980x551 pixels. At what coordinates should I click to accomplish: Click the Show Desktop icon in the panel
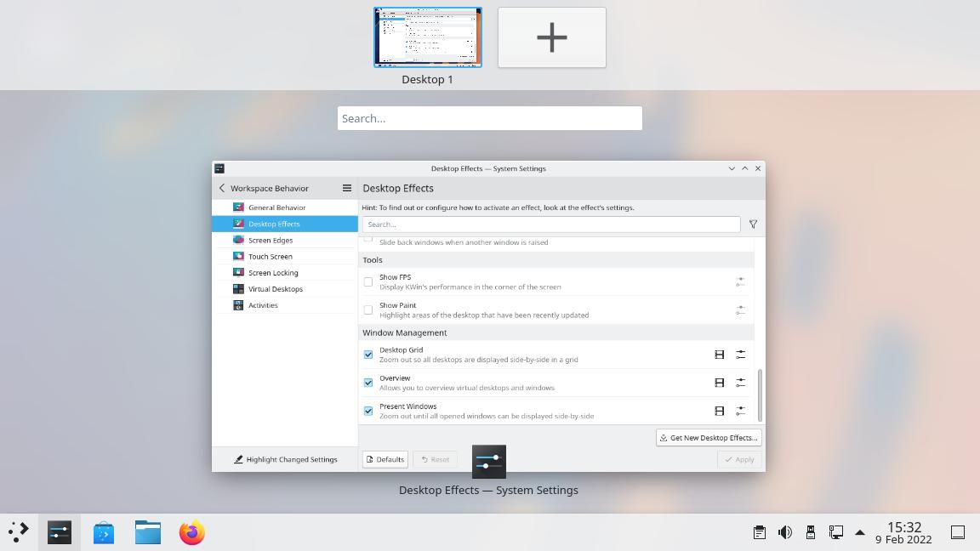(x=958, y=532)
